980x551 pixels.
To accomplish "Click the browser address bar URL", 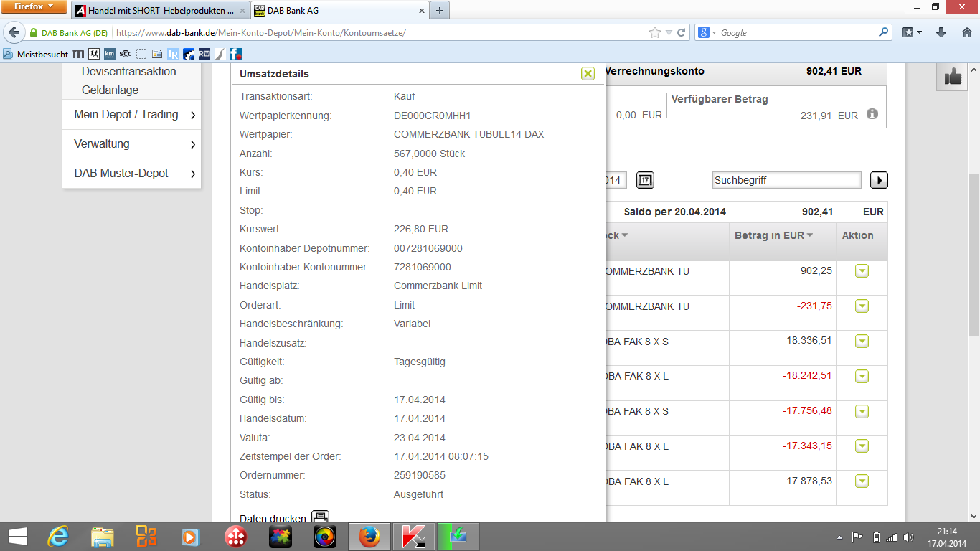I will 380,33.
